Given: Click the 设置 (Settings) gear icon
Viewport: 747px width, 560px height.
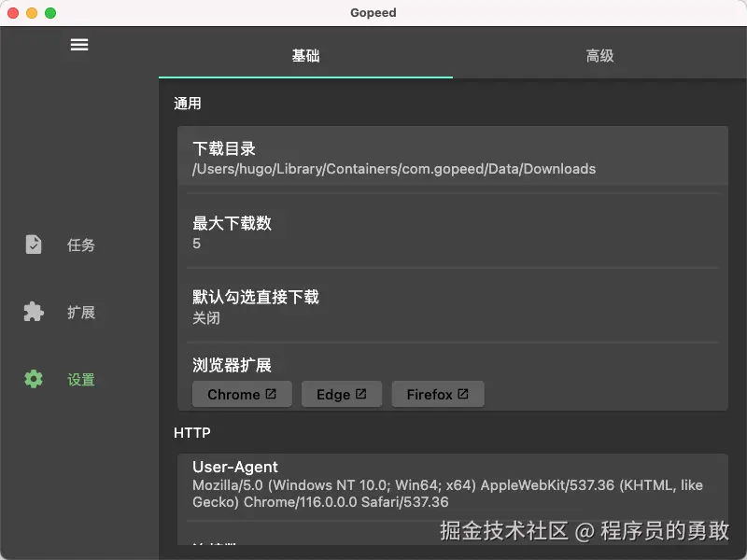Looking at the screenshot, I should (35, 379).
